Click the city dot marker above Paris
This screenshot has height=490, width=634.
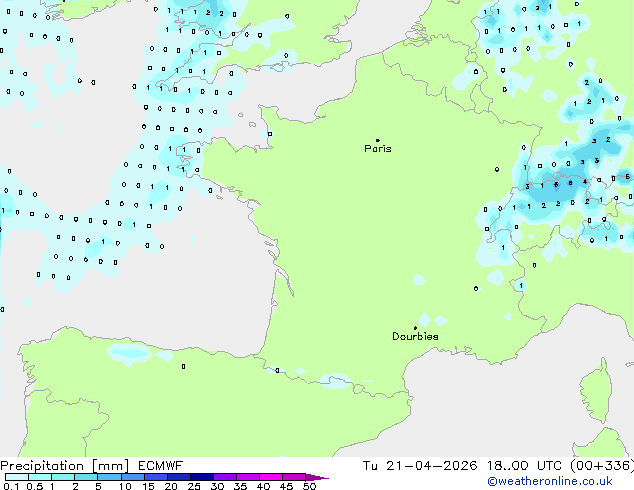point(378,140)
